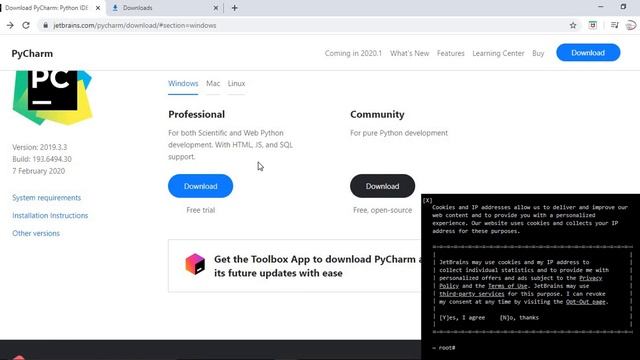640x360 pixels.
Task: Click the header Download button
Action: (x=588, y=53)
